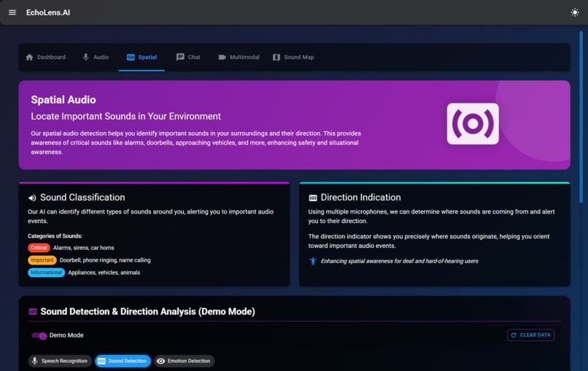Click the page vertical scrollbar thumb
This screenshot has width=588, height=371.
click(581, 117)
